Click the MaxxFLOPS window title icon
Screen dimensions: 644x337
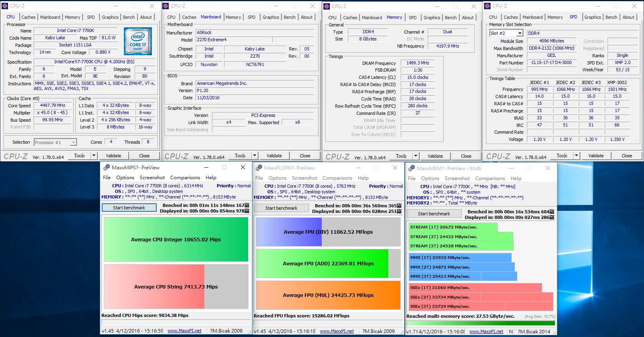pos(259,168)
